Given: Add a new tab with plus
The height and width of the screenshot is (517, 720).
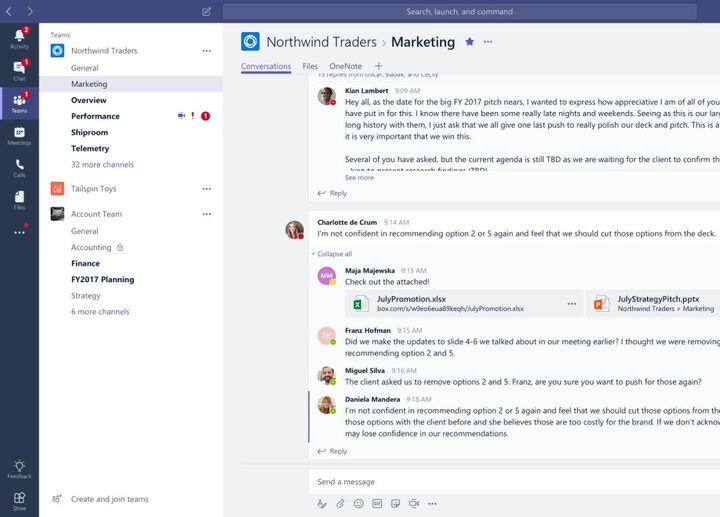Looking at the screenshot, I should 378,66.
